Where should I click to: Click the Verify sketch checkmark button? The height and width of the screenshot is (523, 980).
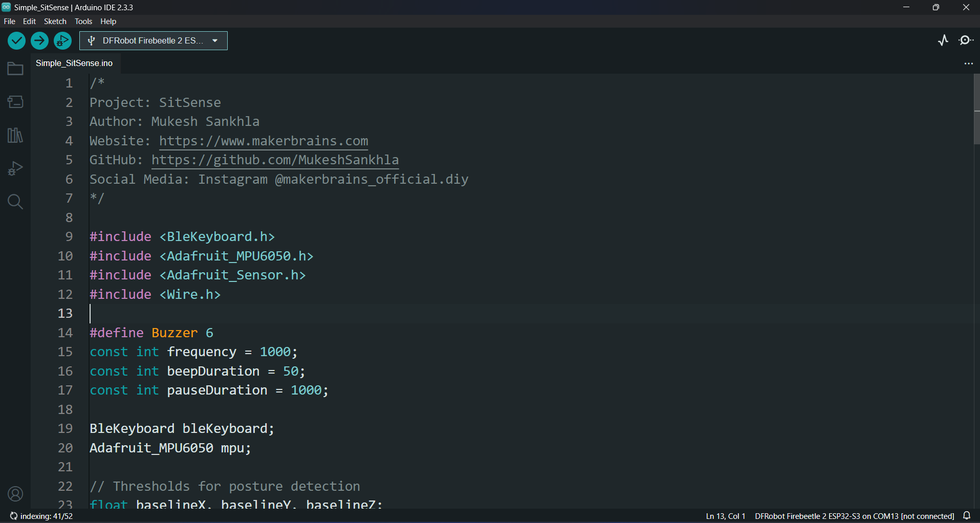(16, 41)
